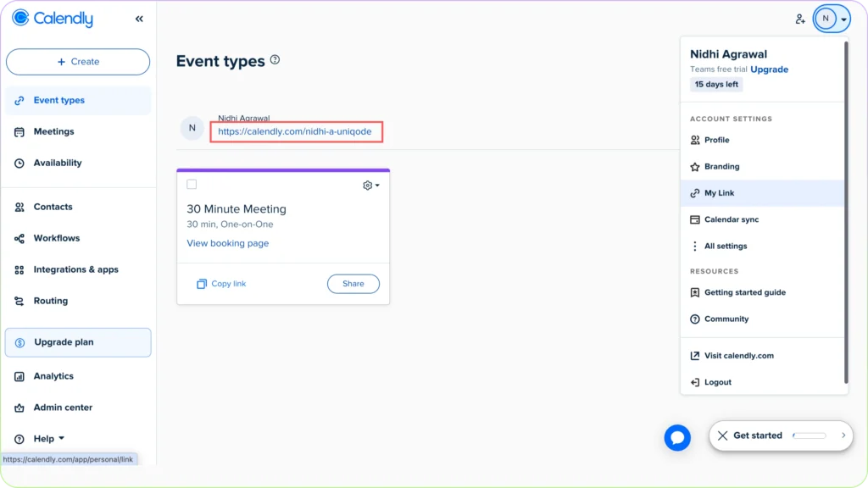Open View booking page link
868x488 pixels.
point(227,243)
